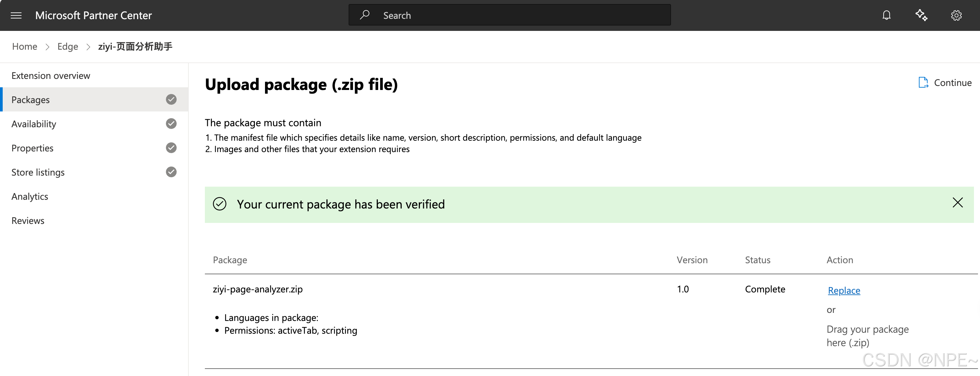Click the chevron after Home breadcrumb
The image size is (980, 376).
48,47
